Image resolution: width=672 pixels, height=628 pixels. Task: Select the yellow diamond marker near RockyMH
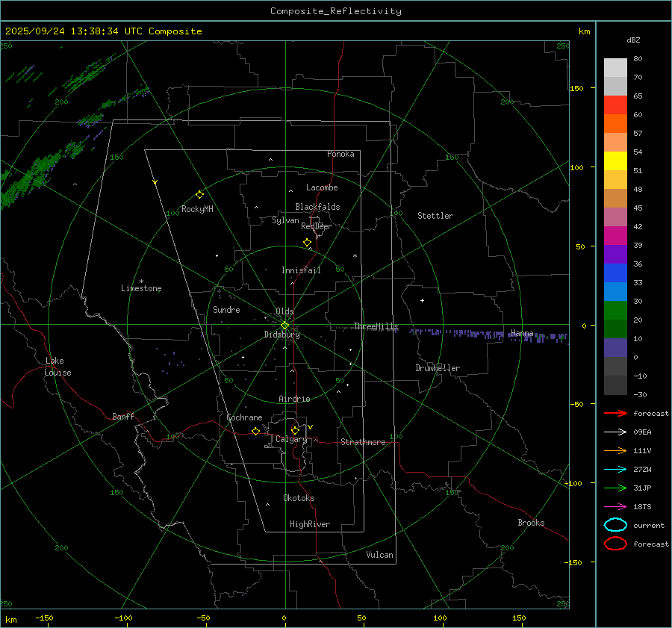point(199,194)
